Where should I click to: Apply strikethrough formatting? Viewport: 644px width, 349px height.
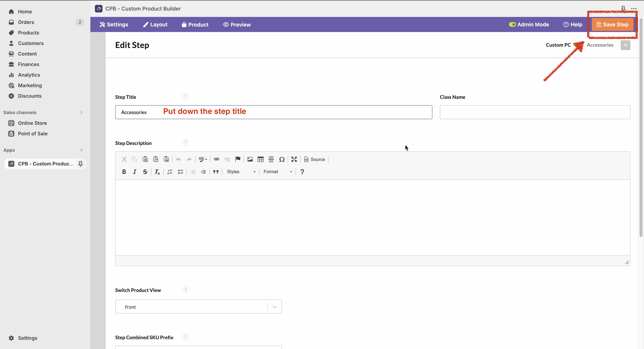click(x=145, y=172)
